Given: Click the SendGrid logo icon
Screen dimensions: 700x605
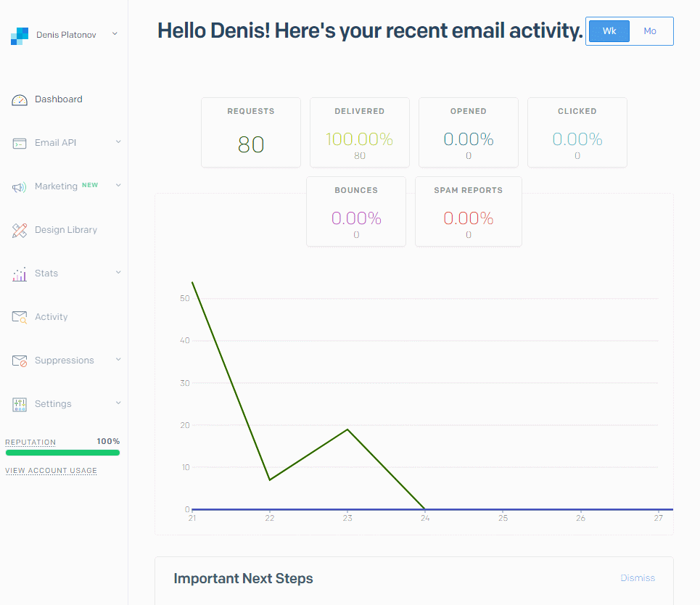Looking at the screenshot, I should (x=19, y=36).
